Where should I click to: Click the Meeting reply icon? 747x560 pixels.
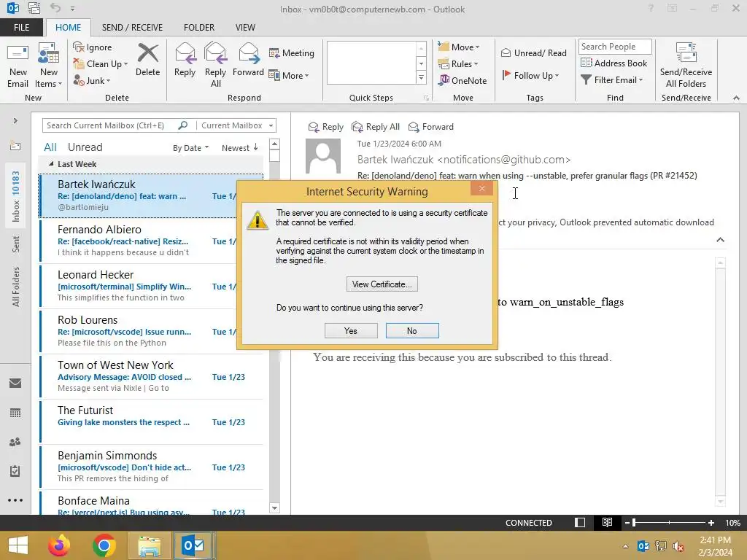(x=274, y=52)
